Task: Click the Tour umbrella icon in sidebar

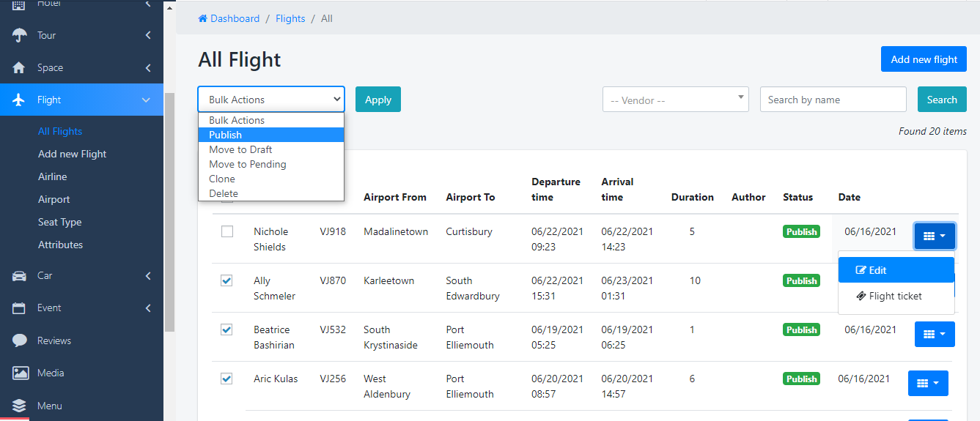Action: (20, 35)
